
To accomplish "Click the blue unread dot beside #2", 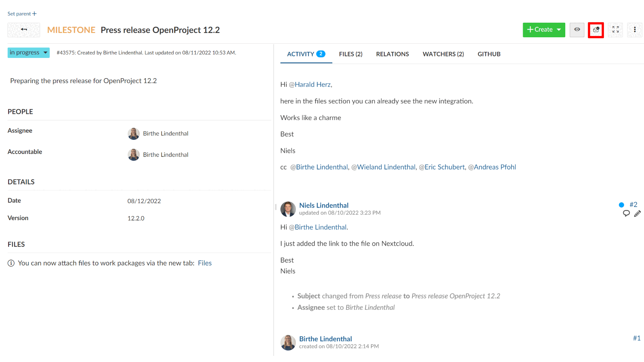I will [x=621, y=205].
